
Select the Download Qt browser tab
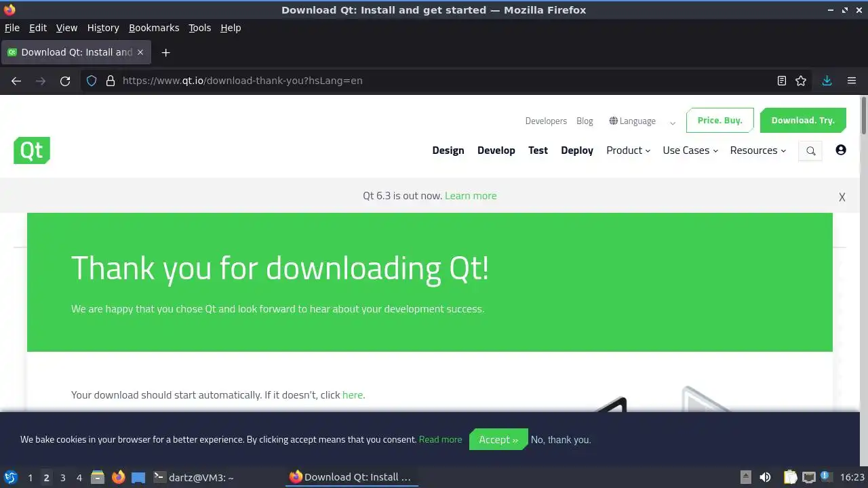tap(76, 52)
